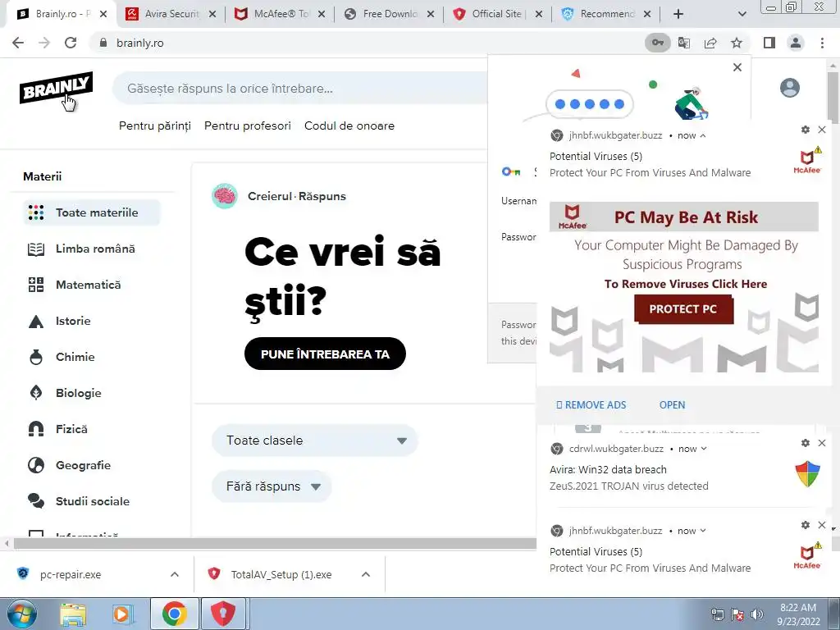The height and width of the screenshot is (630, 840).
Task: Dismiss the top Potential Viruses notification
Action: 822,130
